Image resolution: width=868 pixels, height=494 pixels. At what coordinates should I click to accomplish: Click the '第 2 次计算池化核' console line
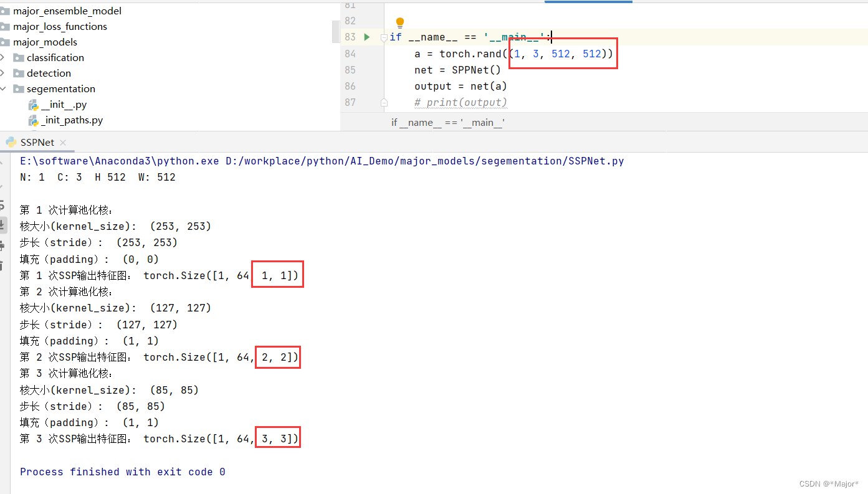pos(67,292)
